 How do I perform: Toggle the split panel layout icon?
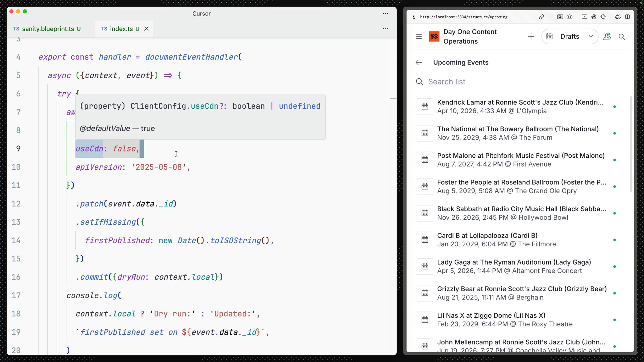tap(628, 17)
